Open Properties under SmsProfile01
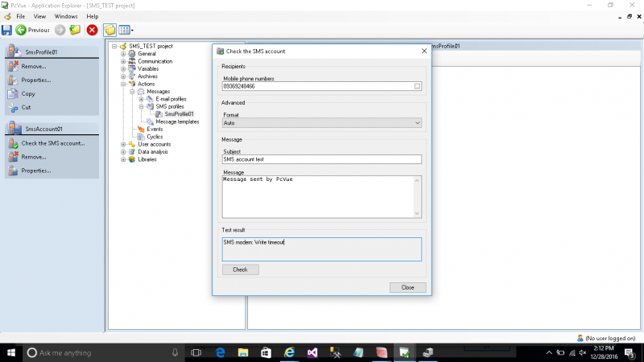The width and height of the screenshot is (644, 362). 36,80
